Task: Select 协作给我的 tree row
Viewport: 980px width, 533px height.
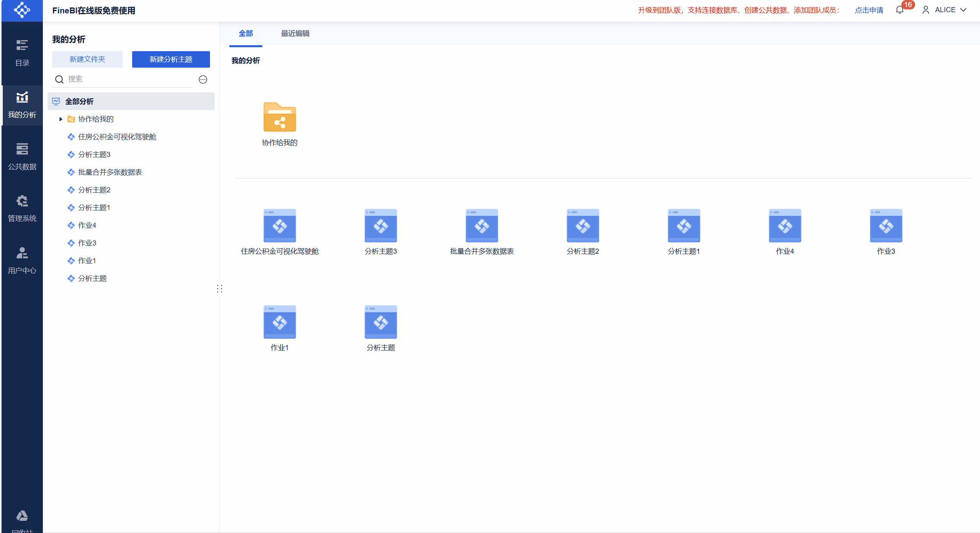Action: click(131, 119)
